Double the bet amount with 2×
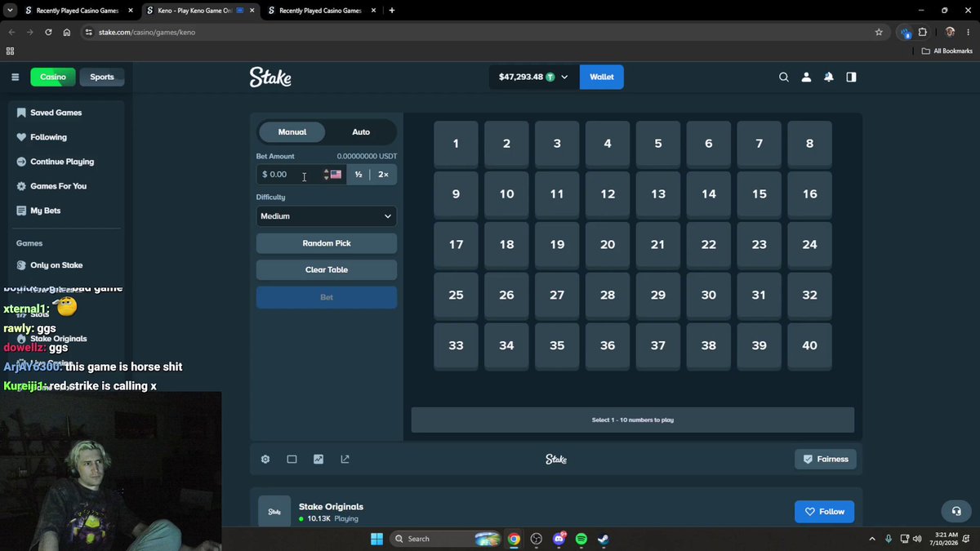The width and height of the screenshot is (980, 551). pyautogui.click(x=383, y=175)
